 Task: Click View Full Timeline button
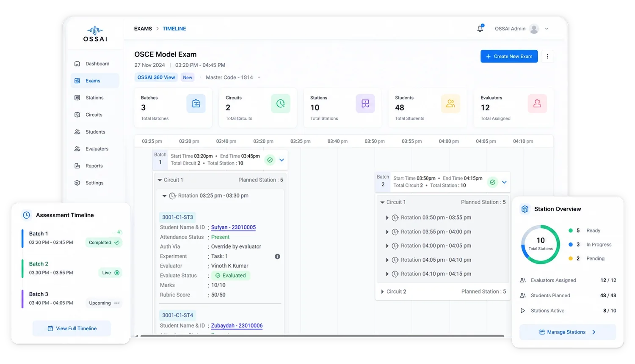tap(72, 328)
